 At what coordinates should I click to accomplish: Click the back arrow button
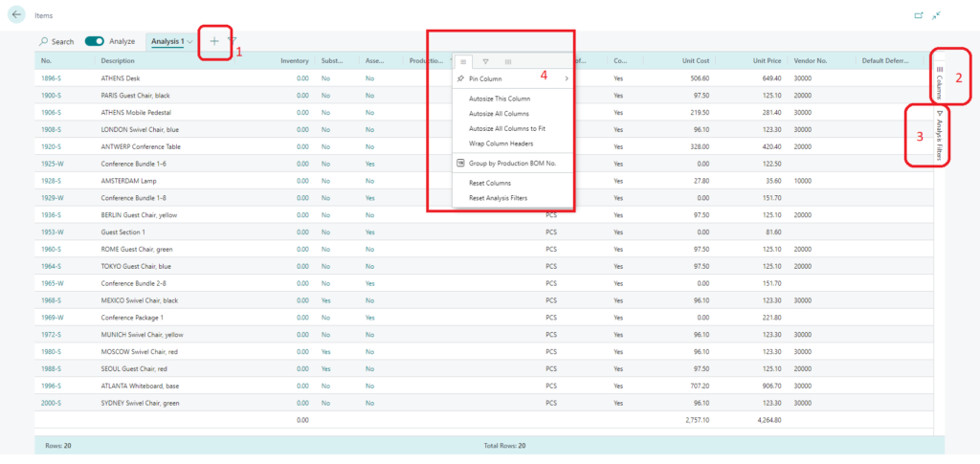[x=15, y=14]
